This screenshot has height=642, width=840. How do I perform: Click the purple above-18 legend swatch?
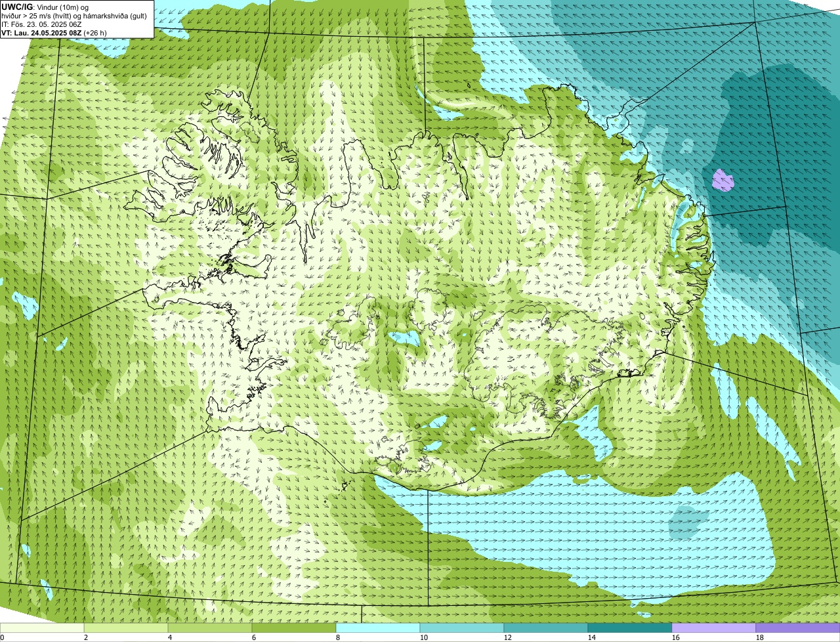pyautogui.click(x=798, y=628)
